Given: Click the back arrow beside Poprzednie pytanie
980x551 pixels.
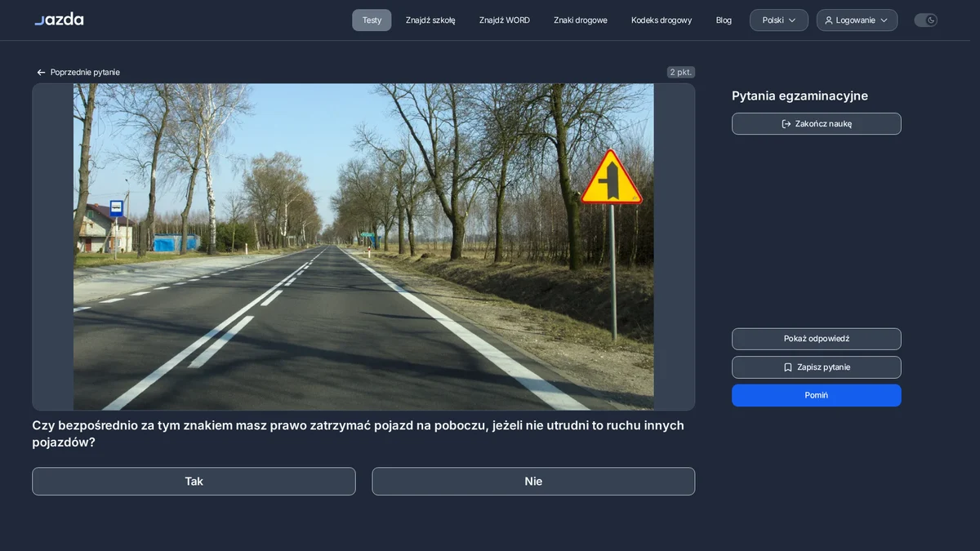Looking at the screenshot, I should [x=41, y=73].
